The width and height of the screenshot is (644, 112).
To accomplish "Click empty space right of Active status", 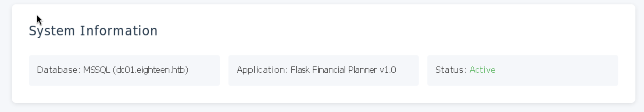I will click(x=556, y=70).
